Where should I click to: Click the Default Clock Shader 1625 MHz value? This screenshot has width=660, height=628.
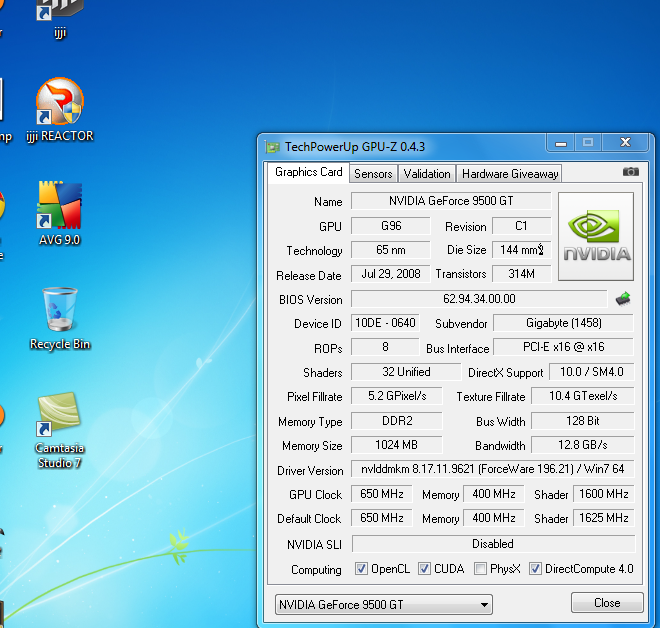(604, 518)
